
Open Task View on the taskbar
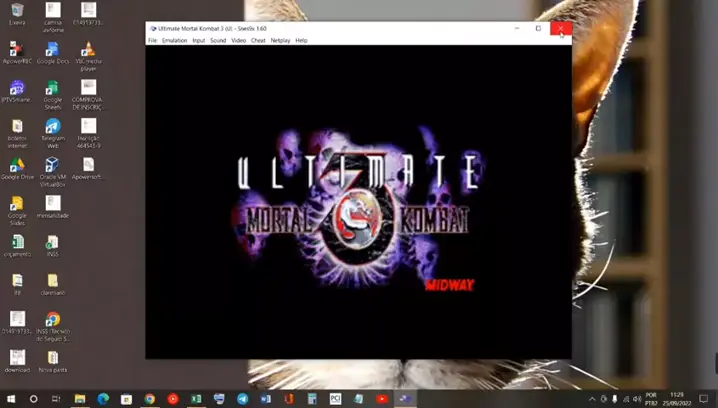(56, 399)
